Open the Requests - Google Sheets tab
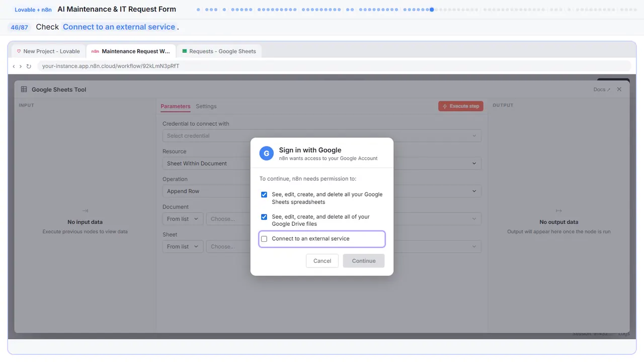 [x=219, y=51]
